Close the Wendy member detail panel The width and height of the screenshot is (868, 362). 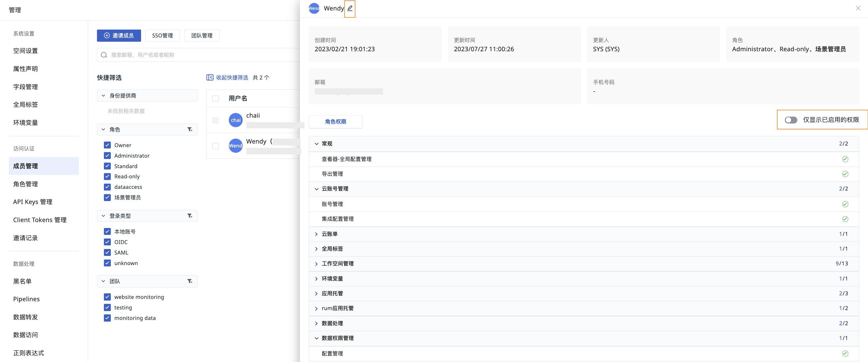[858, 9]
